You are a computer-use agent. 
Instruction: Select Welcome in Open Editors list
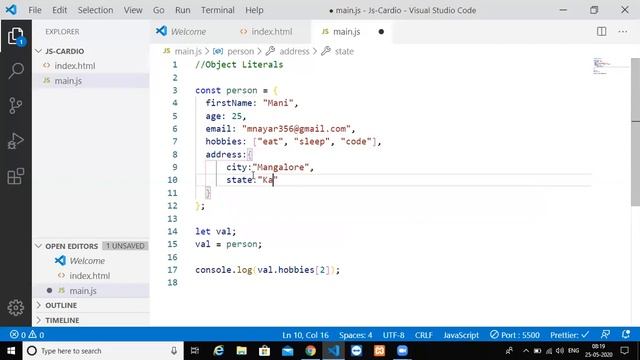click(87, 260)
